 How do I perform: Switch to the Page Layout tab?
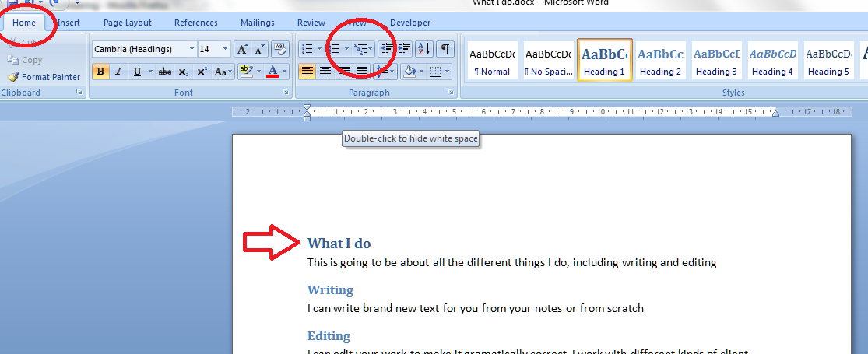tap(128, 23)
